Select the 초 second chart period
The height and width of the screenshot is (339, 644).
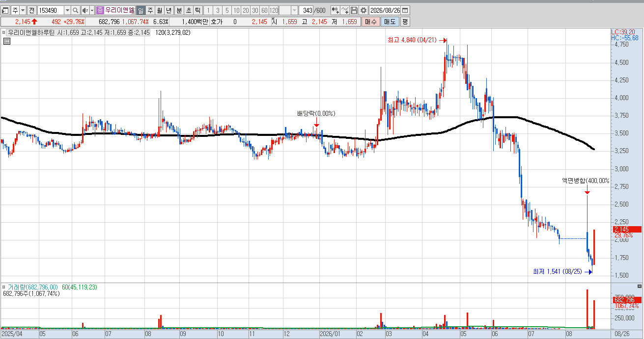pos(188,10)
